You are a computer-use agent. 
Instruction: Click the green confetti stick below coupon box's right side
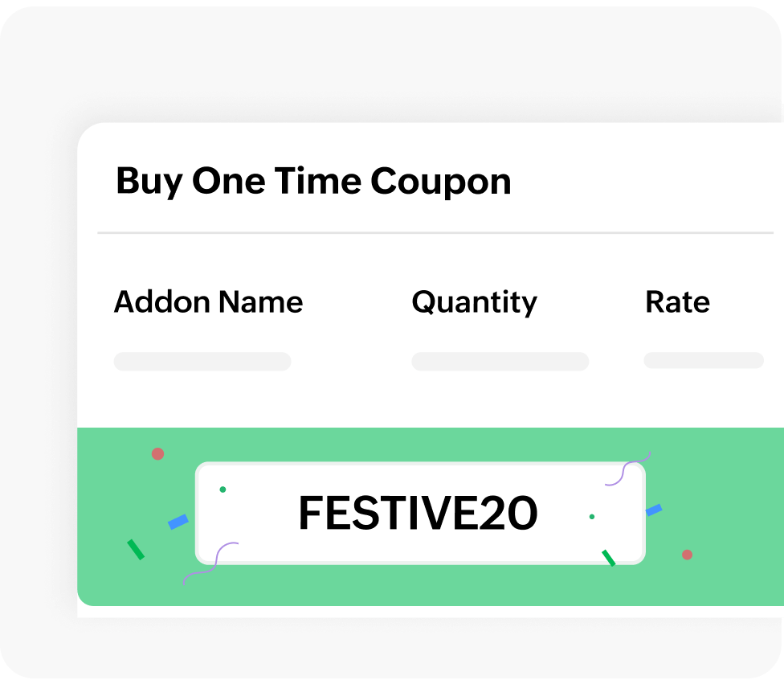click(609, 558)
